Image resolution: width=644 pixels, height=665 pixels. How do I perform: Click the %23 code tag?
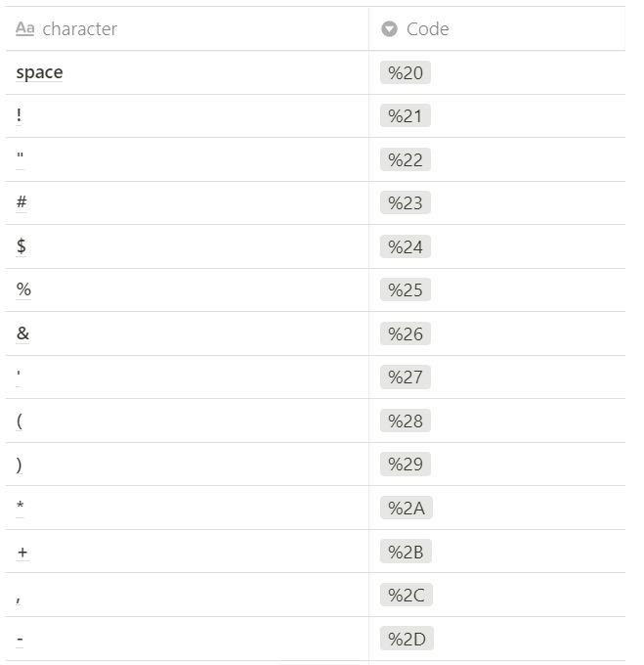[x=405, y=203]
